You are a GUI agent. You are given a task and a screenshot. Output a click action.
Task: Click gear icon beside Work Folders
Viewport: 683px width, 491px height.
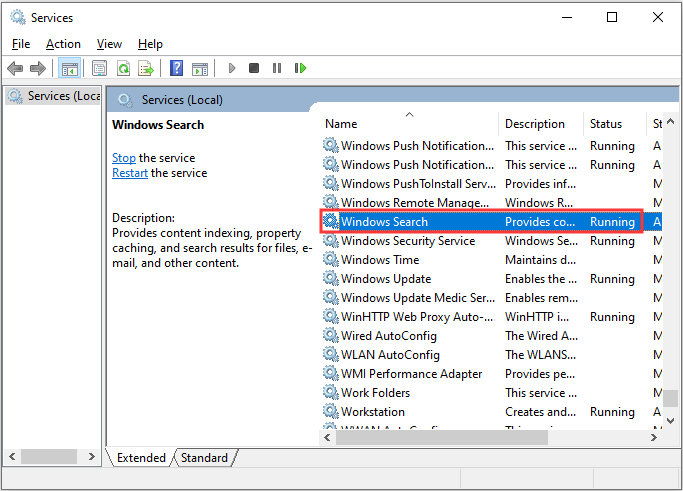tap(331, 392)
